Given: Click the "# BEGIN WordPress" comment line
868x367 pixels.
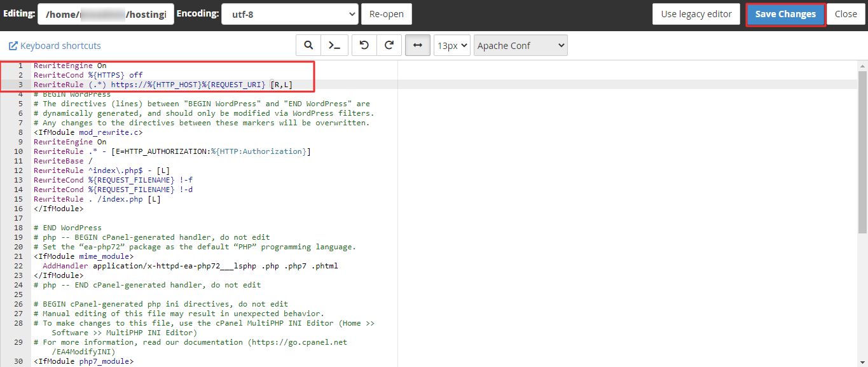Looking at the screenshot, I should [x=72, y=94].
